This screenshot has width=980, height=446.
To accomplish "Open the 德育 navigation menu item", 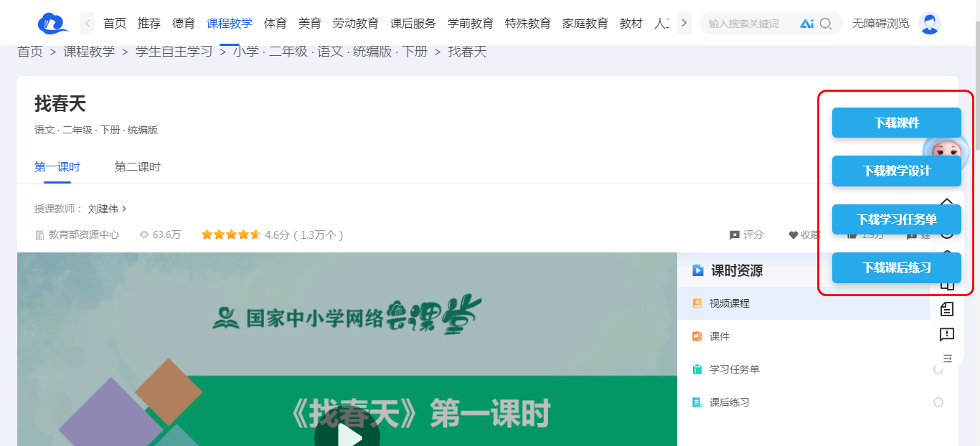I will coord(184,23).
